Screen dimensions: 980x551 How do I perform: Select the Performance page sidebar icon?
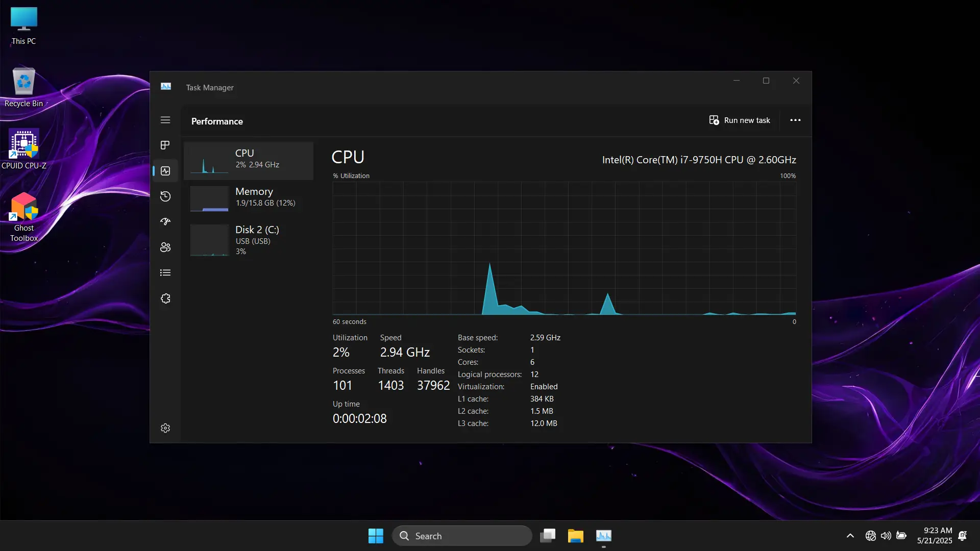pos(165,171)
